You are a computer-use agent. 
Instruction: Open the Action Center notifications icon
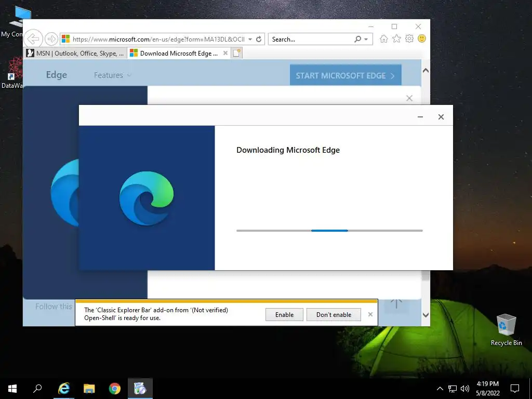point(515,389)
